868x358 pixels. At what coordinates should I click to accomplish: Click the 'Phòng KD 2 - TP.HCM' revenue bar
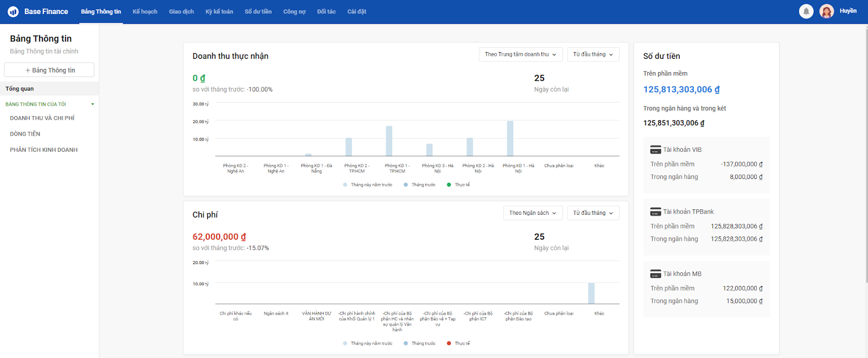[x=348, y=147]
